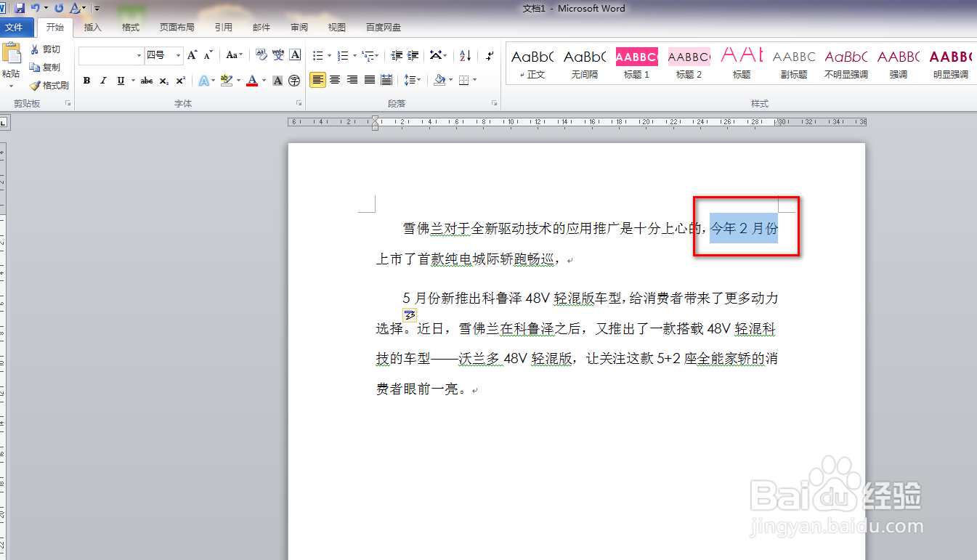Customize quick access toolbar dropdown
Viewport: 977px width, 560px height.
point(97,9)
